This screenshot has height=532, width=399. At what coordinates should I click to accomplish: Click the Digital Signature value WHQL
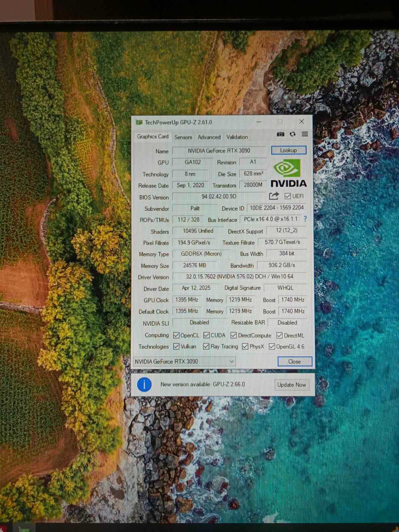[285, 288]
